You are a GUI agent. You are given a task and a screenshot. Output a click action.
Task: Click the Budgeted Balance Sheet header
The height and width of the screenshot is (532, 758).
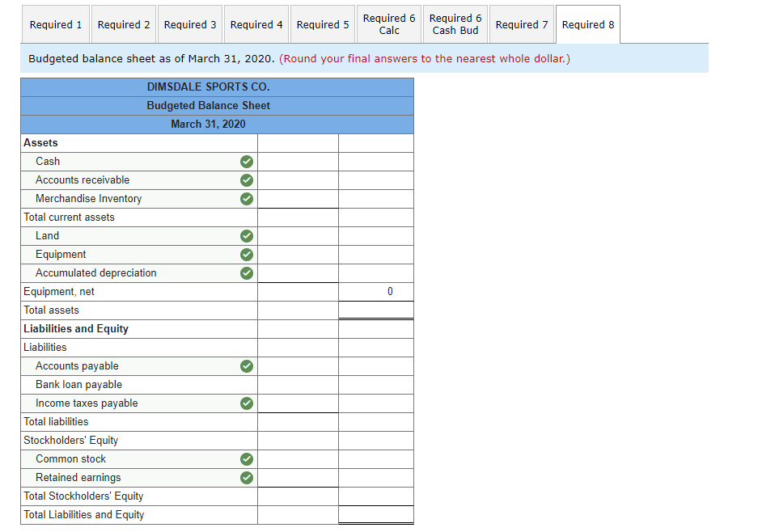click(x=209, y=106)
